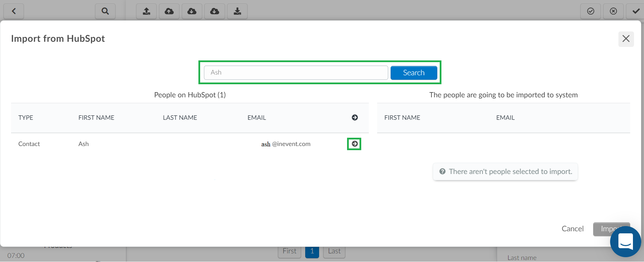Click the circled X icon in toolbar
Viewport: 644px width, 262px height.
tap(614, 11)
